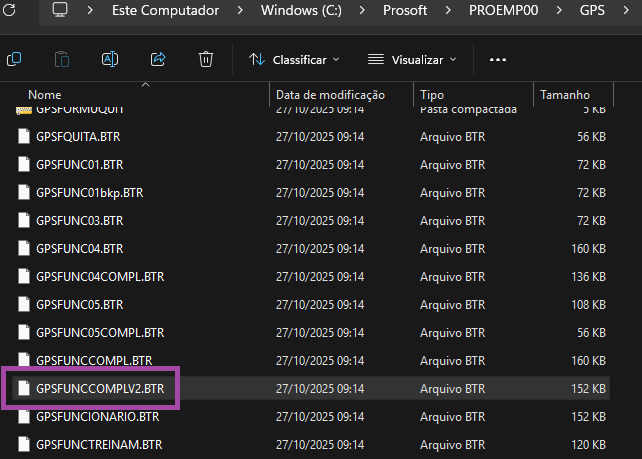The width and height of the screenshot is (642, 459).
Task: Click file icon of GPSFUNCTREINAM.BTR
Action: (x=24, y=444)
